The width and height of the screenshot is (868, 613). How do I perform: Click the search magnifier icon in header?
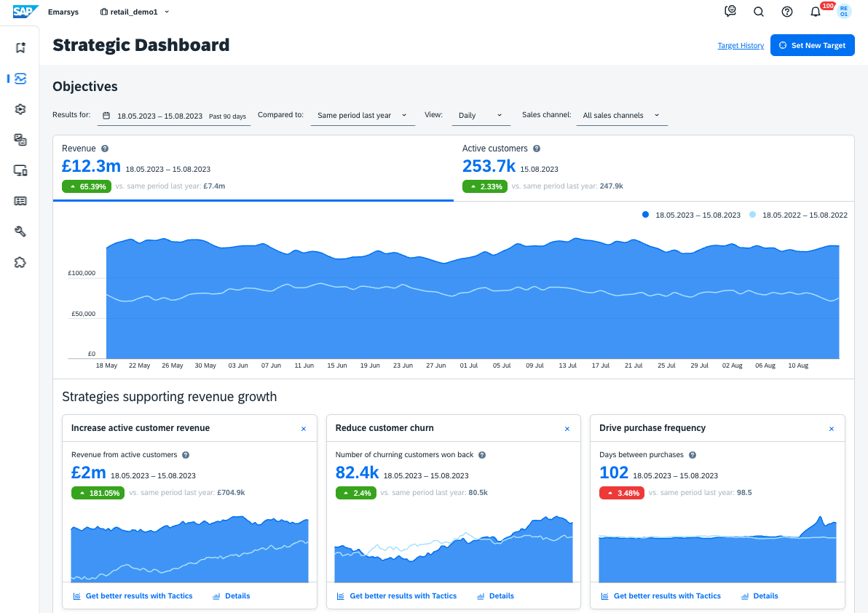click(x=758, y=12)
